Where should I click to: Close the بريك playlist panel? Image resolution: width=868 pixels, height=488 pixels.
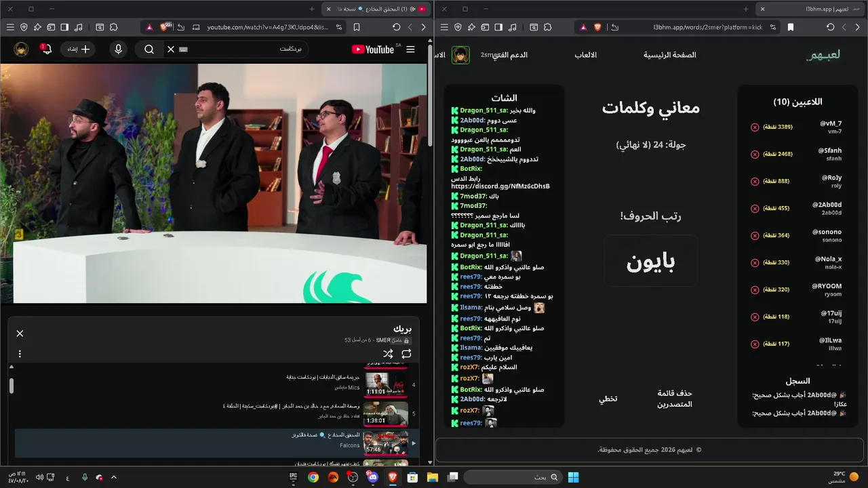[20, 333]
